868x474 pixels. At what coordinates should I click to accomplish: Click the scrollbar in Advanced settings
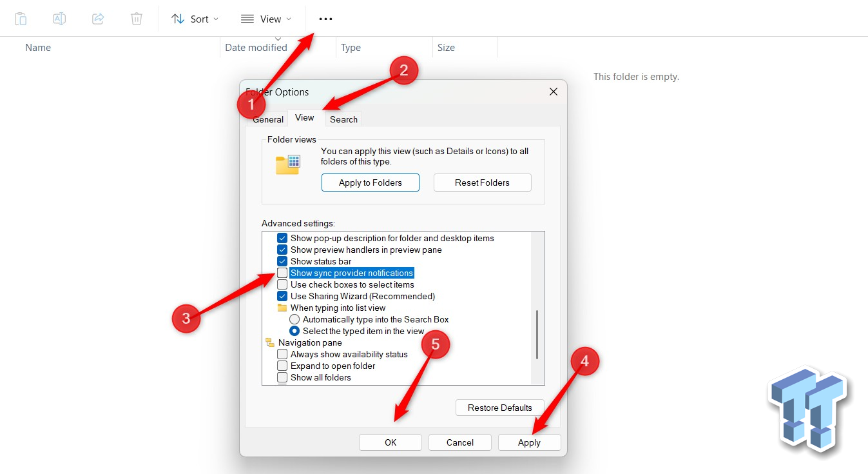[537, 335]
